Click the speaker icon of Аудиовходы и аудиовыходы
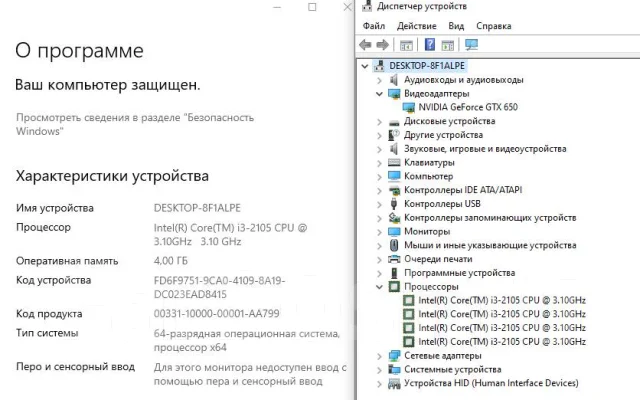This screenshot has width=640, height=400. pos(394,80)
